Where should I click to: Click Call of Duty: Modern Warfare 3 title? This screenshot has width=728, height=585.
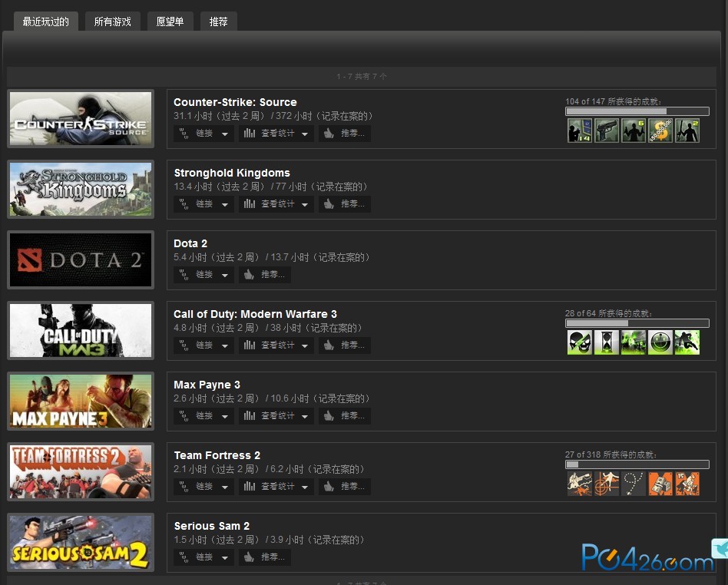[x=255, y=314]
